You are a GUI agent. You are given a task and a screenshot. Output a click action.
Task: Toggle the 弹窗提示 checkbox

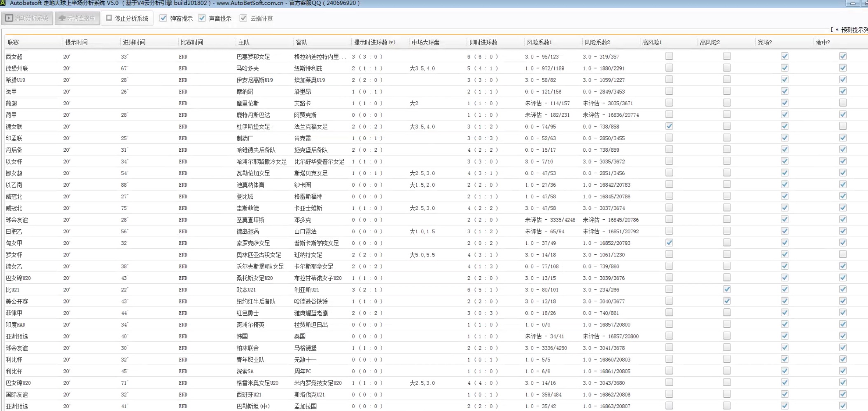pos(163,18)
